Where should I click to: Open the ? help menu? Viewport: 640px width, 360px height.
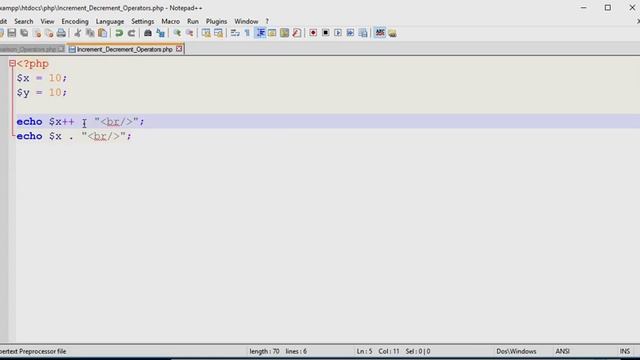[267, 21]
